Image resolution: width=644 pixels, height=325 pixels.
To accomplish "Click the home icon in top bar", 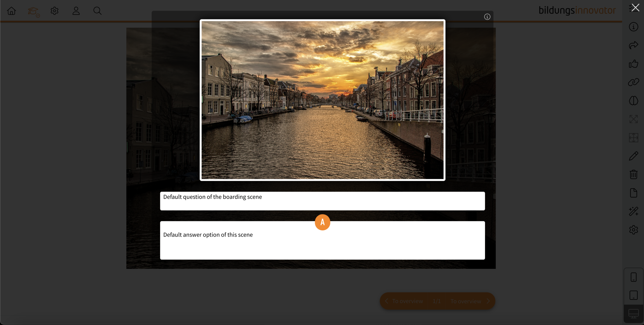I will click(x=11, y=11).
